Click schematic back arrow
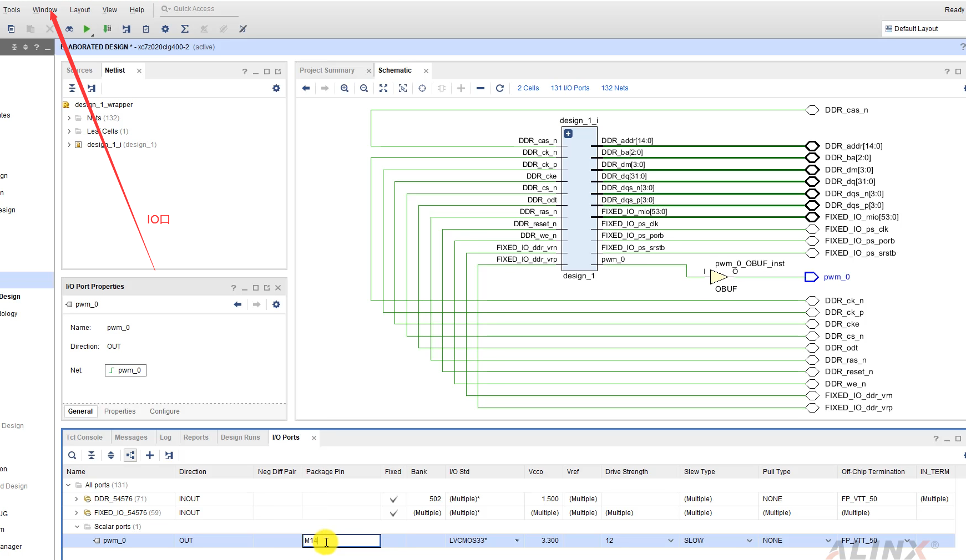This screenshot has height=560, width=966. [x=306, y=88]
